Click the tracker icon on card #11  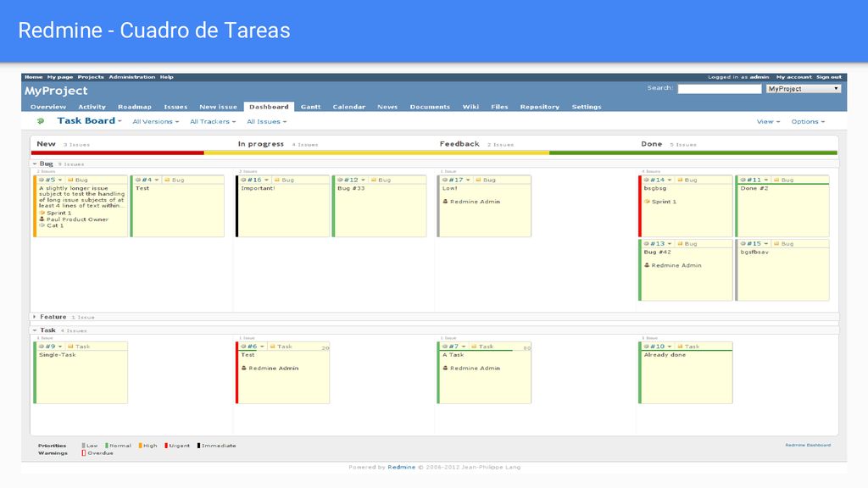tap(776, 180)
